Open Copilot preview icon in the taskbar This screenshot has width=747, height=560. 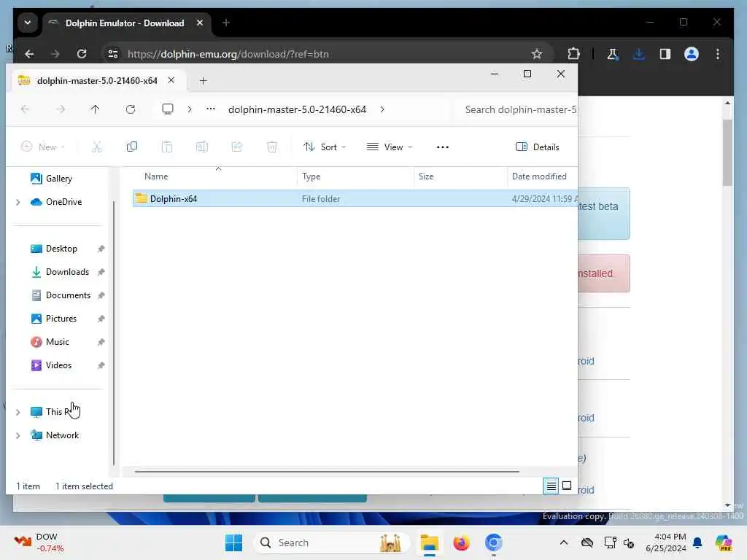point(724,542)
